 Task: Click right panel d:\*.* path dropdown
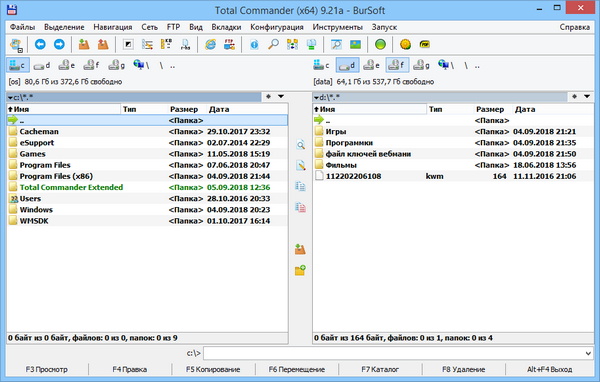click(x=440, y=97)
